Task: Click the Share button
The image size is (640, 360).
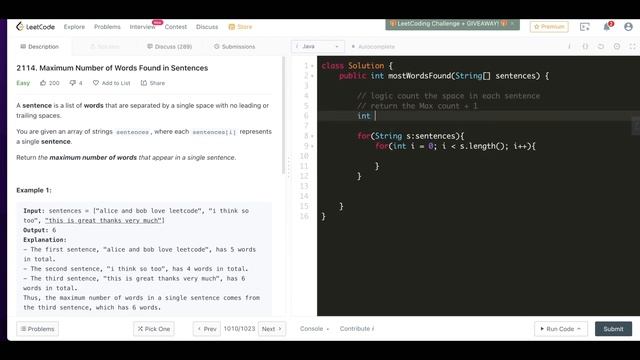Action: click(x=153, y=83)
